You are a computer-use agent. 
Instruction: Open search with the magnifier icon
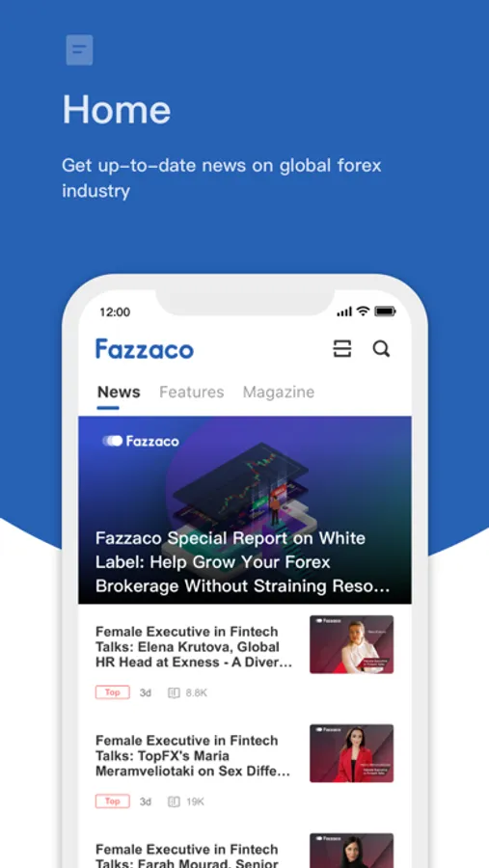pyautogui.click(x=381, y=349)
